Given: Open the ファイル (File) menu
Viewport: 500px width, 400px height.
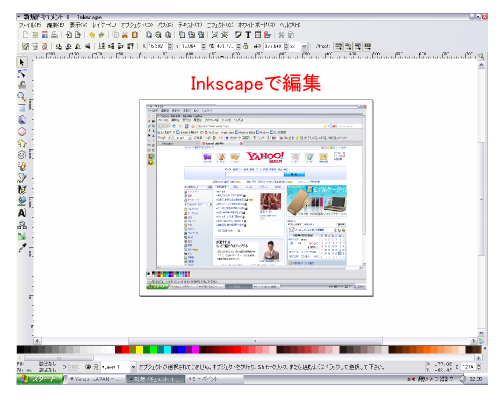Looking at the screenshot, I should tap(30, 25).
